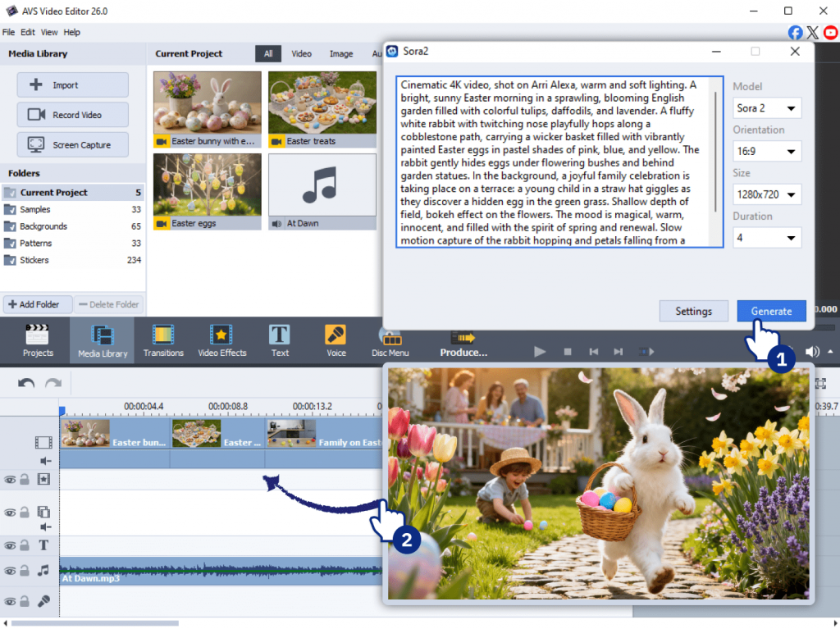The height and width of the screenshot is (629, 840).
Task: Toggle the Samples folder checkbox
Action: coord(10,210)
